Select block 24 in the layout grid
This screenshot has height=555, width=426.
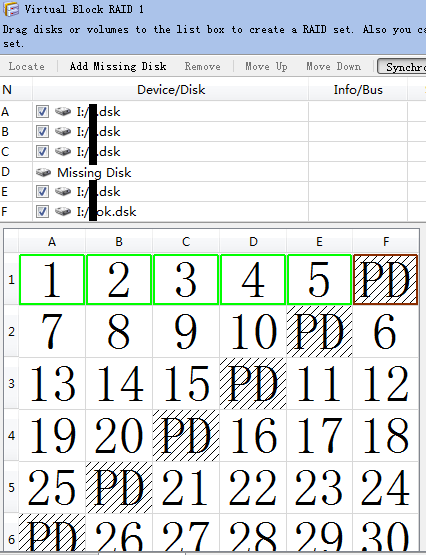pyautogui.click(x=386, y=487)
